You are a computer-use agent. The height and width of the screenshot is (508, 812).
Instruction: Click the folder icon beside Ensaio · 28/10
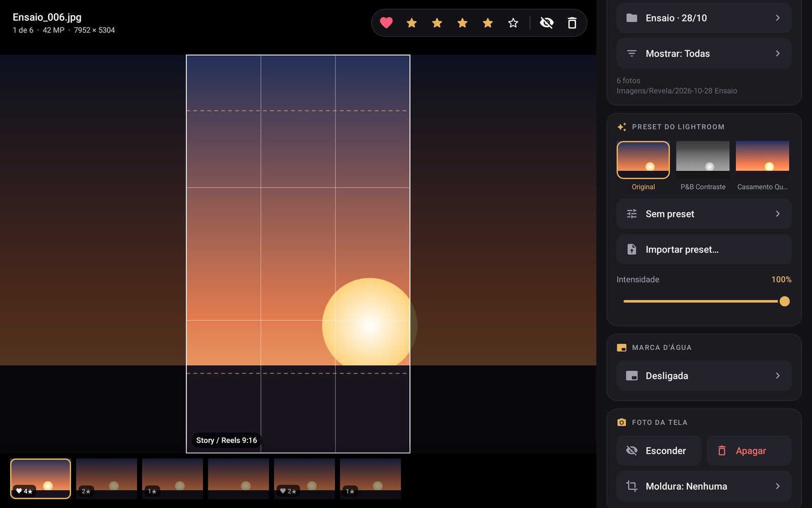pyautogui.click(x=632, y=18)
